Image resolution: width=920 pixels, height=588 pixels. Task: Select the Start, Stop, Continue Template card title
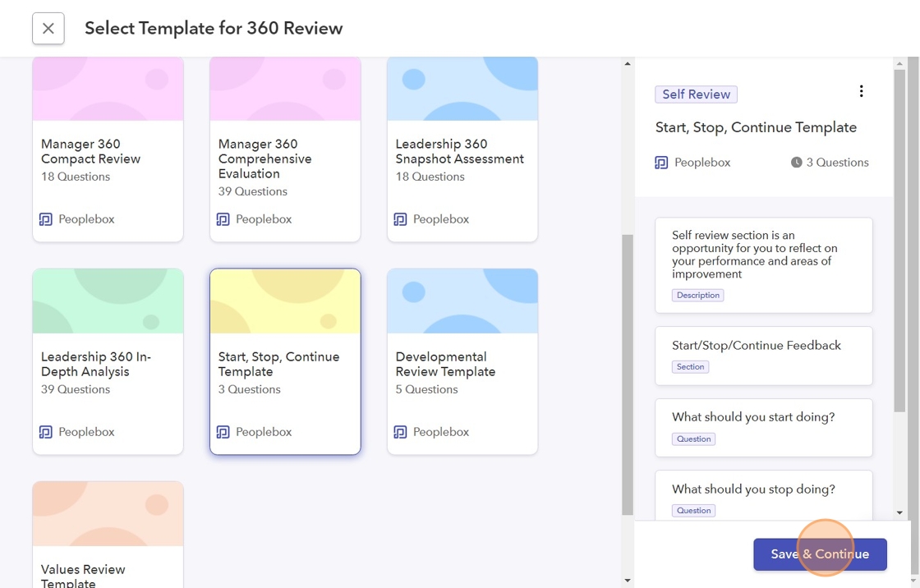pyautogui.click(x=278, y=364)
